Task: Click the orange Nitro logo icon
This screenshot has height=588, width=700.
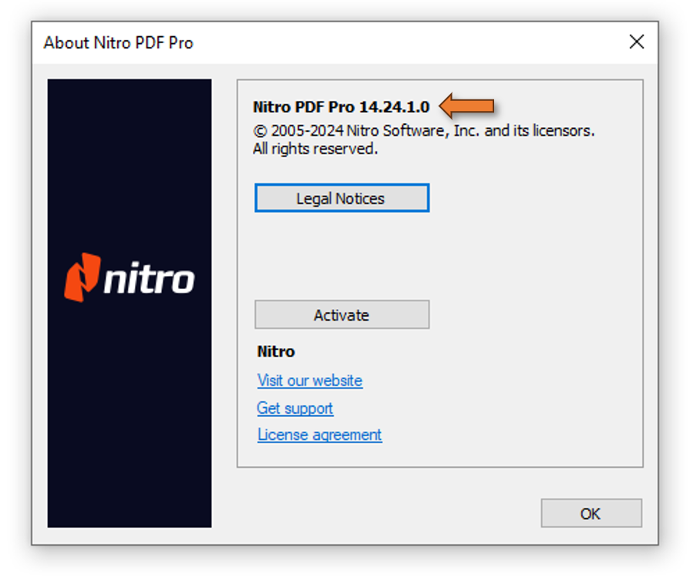Action: (x=82, y=277)
